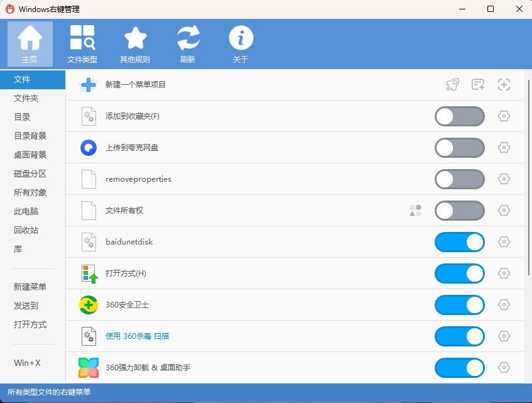Viewport: 532px width, 403px height.
Task: Turn off 使用 360杀毒 扫描 switch
Action: point(460,336)
